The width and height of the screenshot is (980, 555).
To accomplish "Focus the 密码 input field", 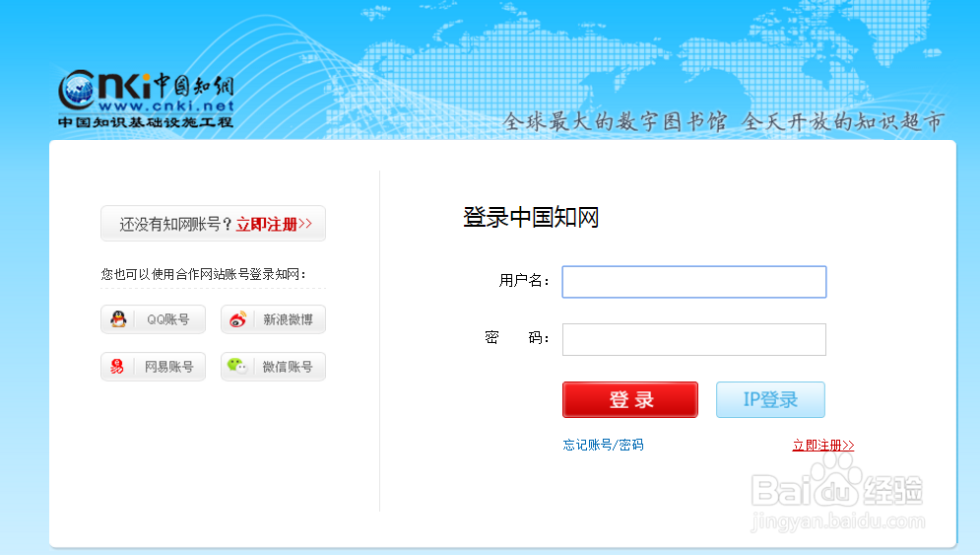I will (x=694, y=339).
